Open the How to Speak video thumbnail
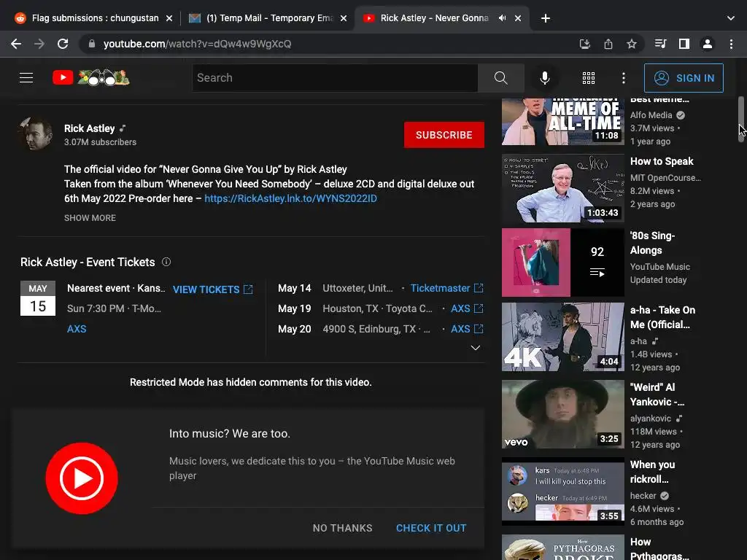Image resolution: width=747 pixels, height=560 pixels. (x=562, y=188)
